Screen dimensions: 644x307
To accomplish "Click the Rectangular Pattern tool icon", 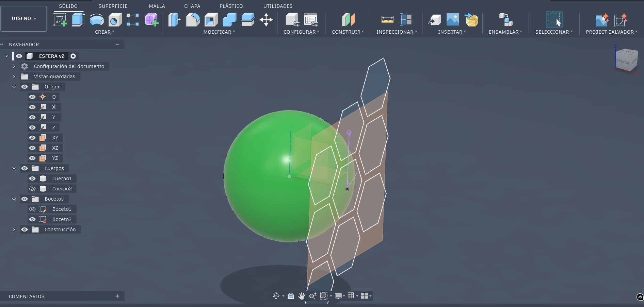I will point(133,20).
